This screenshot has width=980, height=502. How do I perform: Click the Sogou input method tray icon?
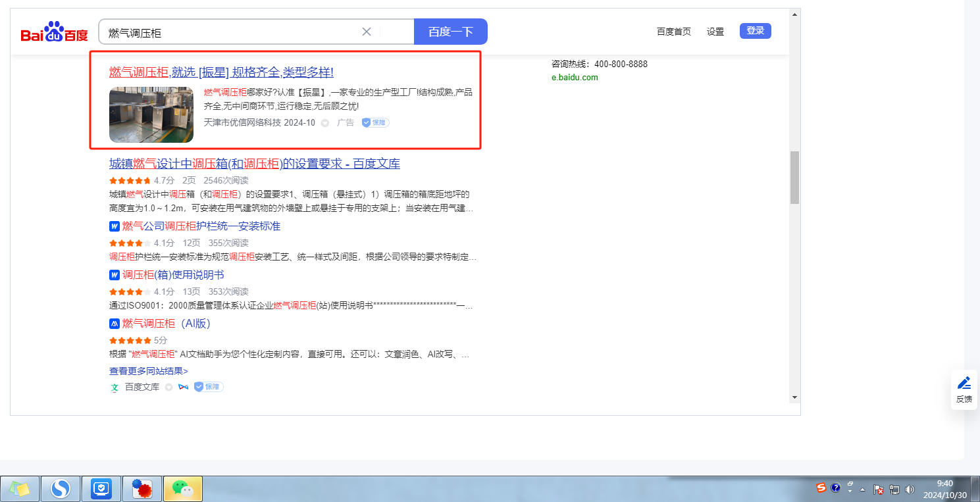pos(821,488)
